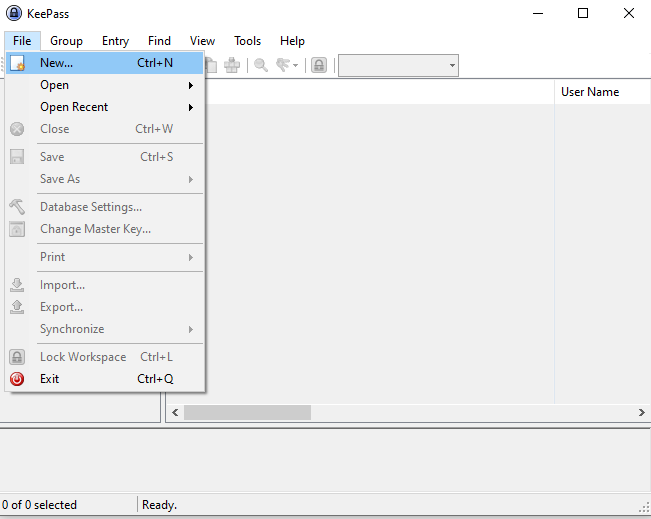Select New... from the File menu
The width and height of the screenshot is (651, 519).
pyautogui.click(x=105, y=63)
